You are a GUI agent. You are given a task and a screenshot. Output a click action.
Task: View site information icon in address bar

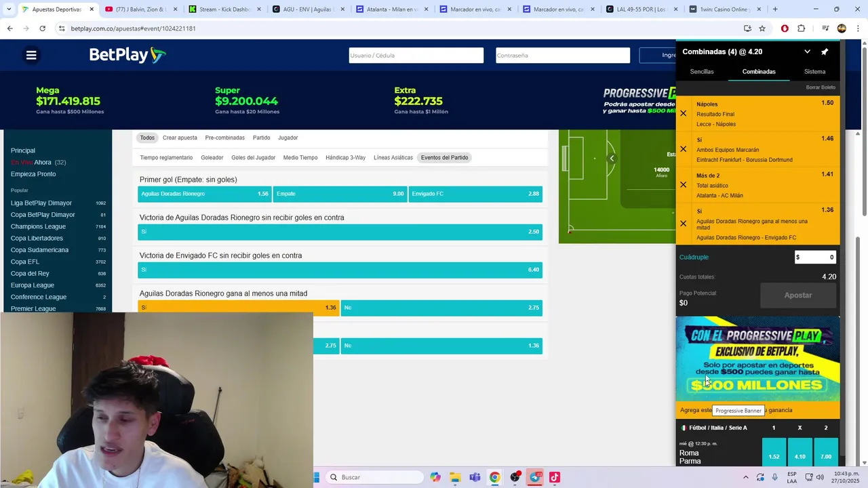click(62, 28)
